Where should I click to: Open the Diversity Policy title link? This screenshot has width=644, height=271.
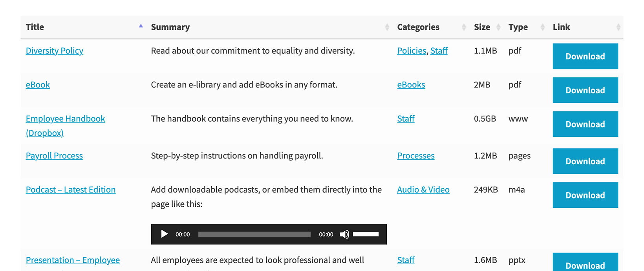55,51
